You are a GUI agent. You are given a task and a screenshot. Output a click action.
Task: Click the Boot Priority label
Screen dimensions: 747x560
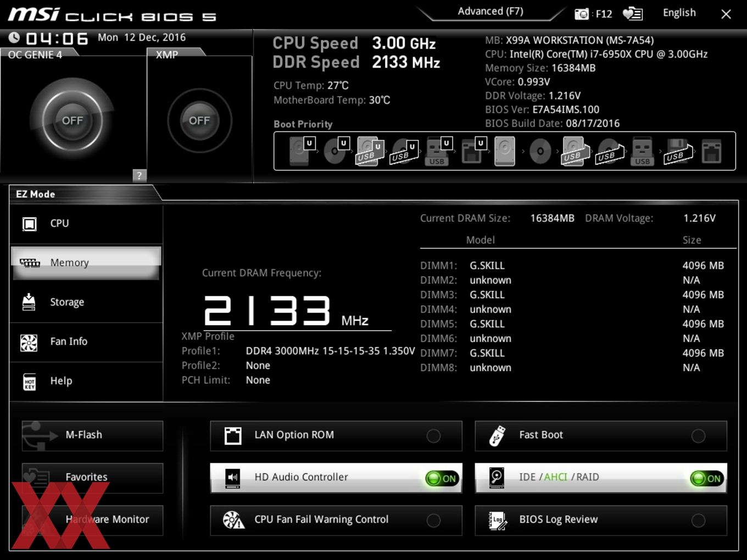coord(303,124)
